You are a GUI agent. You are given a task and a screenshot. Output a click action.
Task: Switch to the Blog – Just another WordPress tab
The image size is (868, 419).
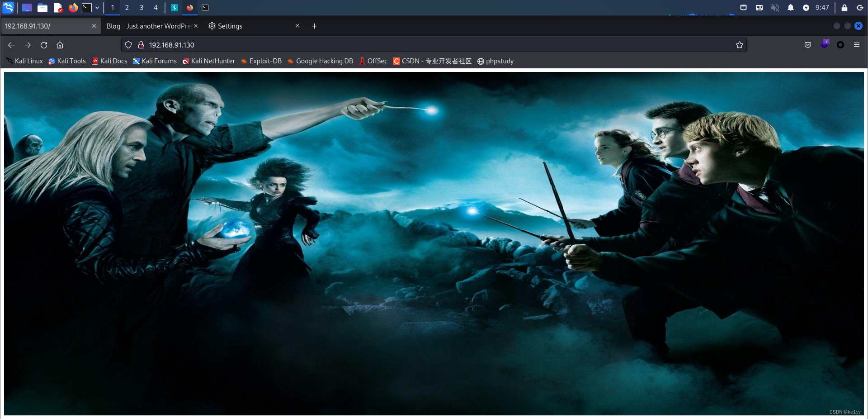tap(148, 26)
